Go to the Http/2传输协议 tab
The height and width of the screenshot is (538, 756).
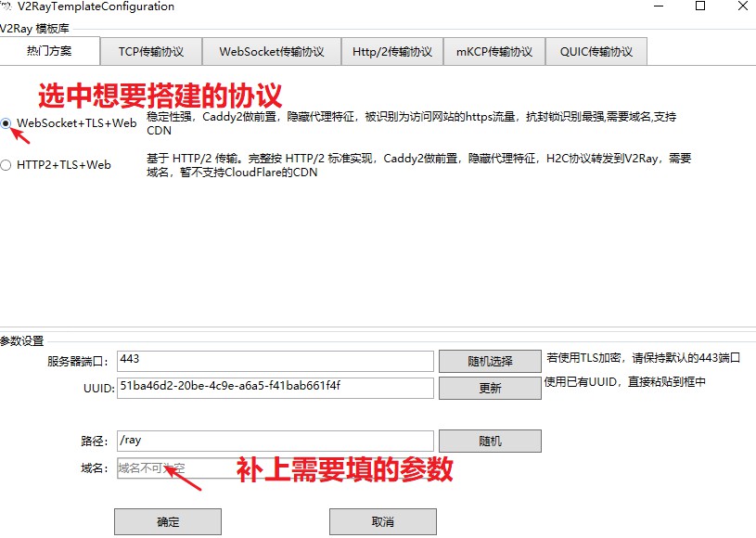pos(392,52)
